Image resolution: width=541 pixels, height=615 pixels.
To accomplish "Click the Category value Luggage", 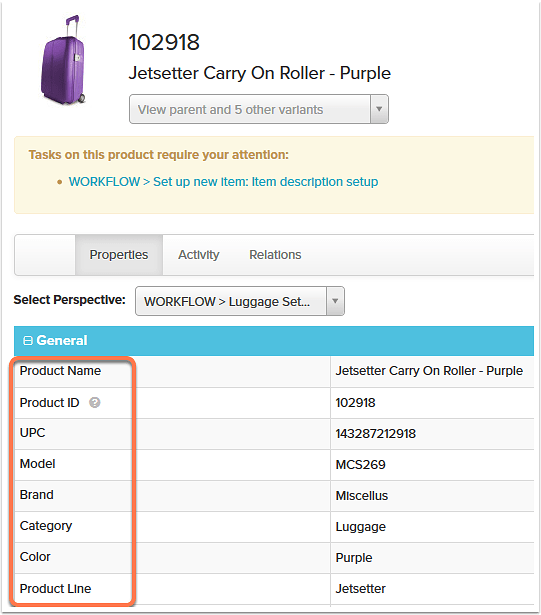I will click(x=361, y=527).
